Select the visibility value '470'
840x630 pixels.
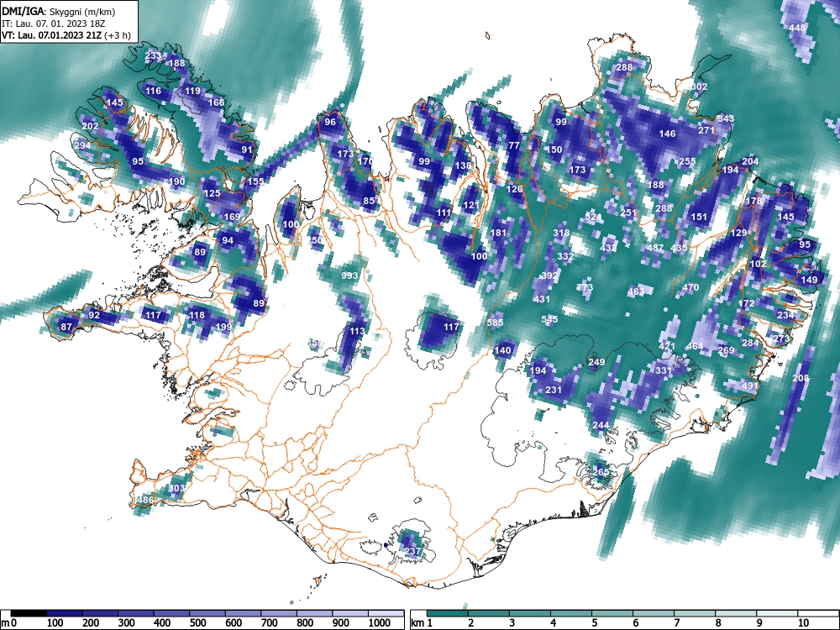pos(690,287)
